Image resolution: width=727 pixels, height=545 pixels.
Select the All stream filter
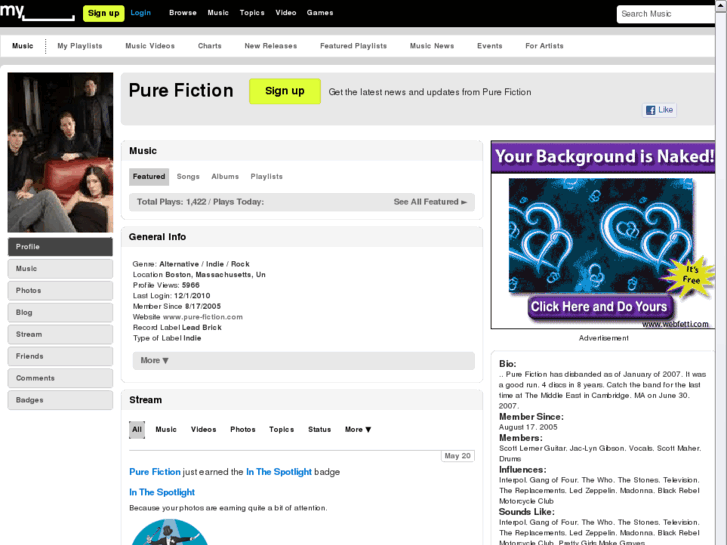(x=137, y=430)
